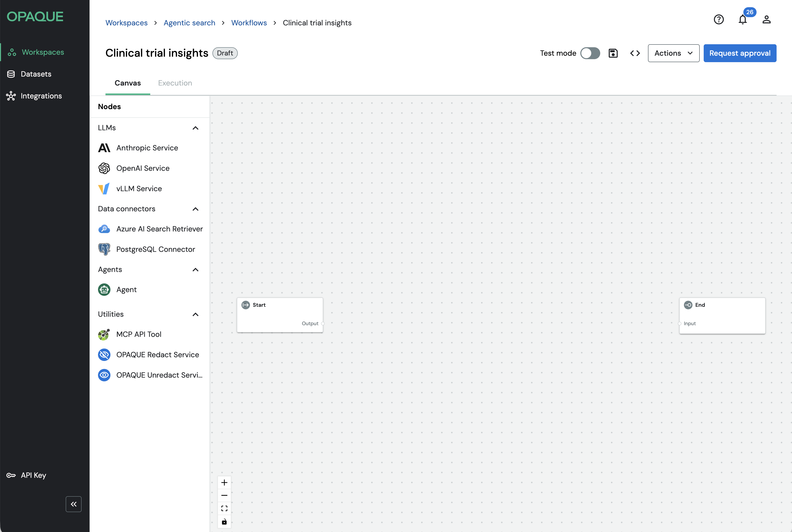792x532 pixels.
Task: Select the Start node on canvas
Action: [279, 314]
